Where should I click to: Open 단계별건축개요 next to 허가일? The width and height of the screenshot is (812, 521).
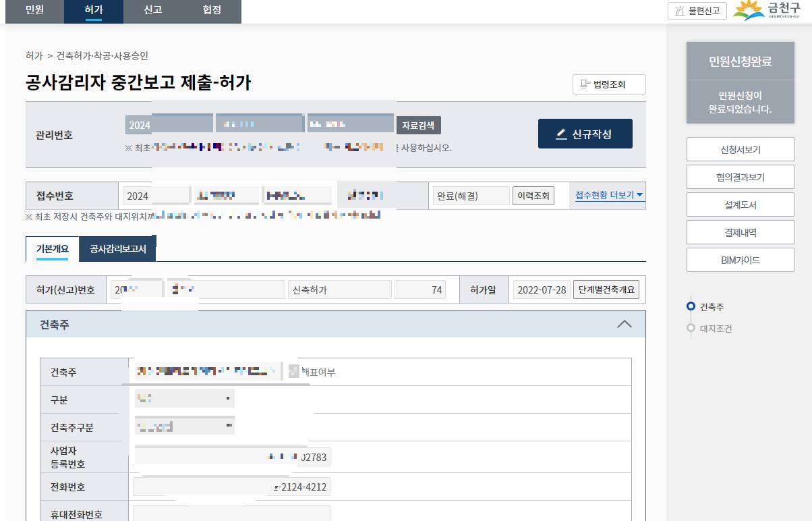pyautogui.click(x=606, y=288)
